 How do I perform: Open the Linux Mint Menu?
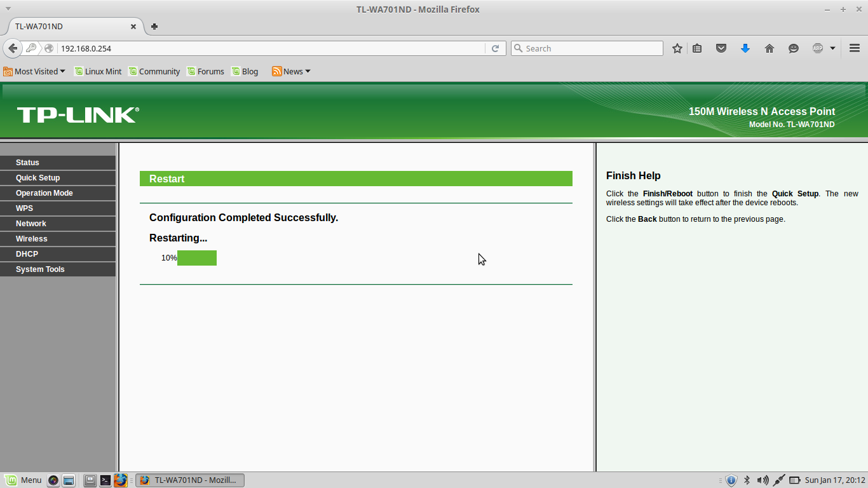24,480
